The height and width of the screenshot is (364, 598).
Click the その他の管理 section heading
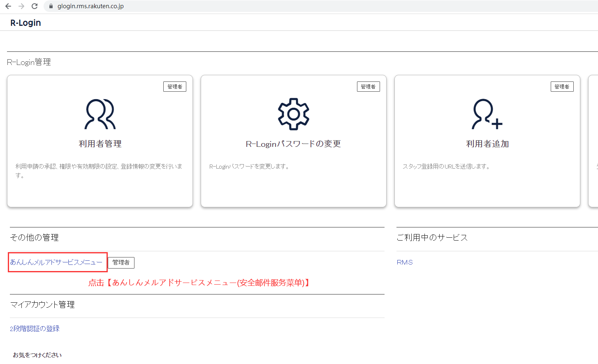pyautogui.click(x=34, y=237)
